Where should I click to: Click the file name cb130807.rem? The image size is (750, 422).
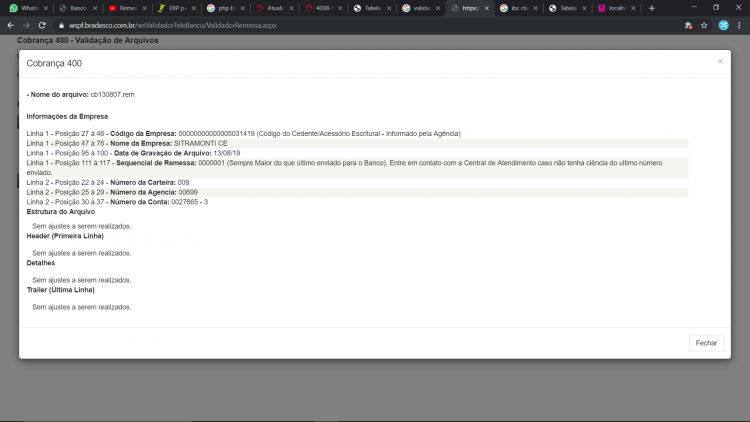[x=112, y=95]
